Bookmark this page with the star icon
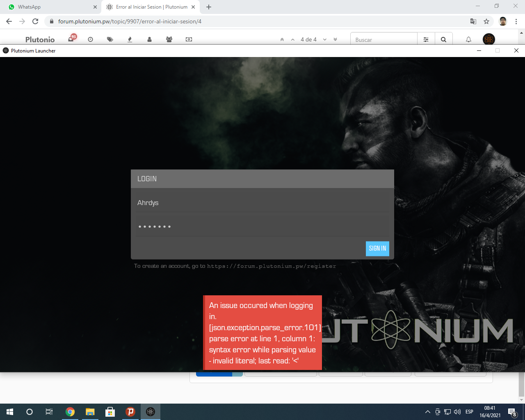Viewport: 525px width, 420px height. coord(486,21)
